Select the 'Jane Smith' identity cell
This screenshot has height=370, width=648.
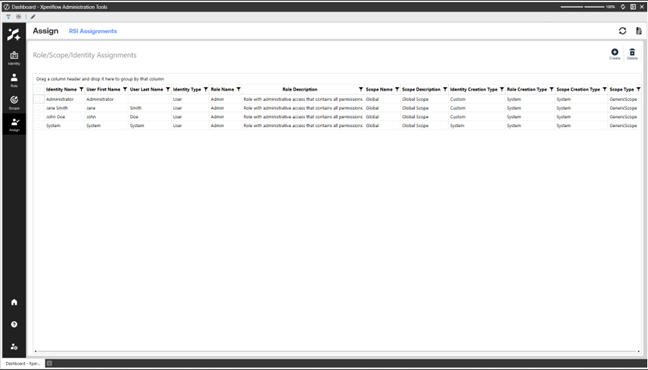[57, 108]
